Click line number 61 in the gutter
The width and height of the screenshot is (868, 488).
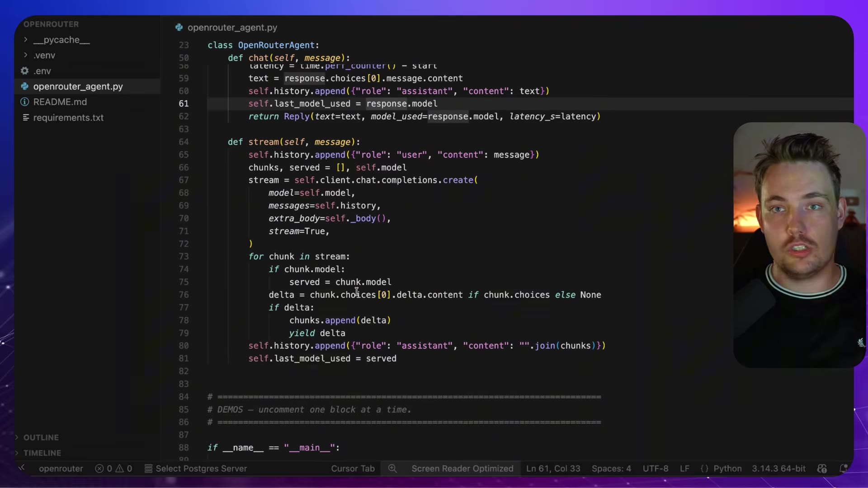pos(184,103)
